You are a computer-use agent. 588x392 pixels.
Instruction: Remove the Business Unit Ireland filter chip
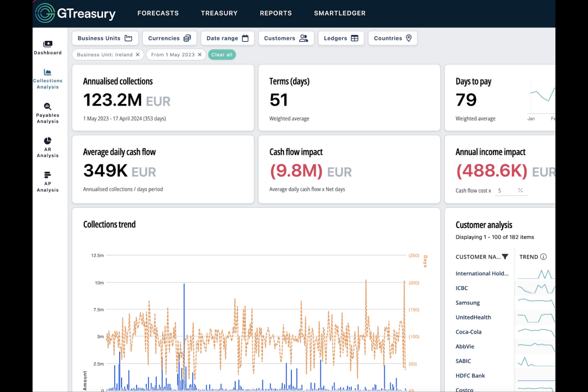pyautogui.click(x=137, y=54)
